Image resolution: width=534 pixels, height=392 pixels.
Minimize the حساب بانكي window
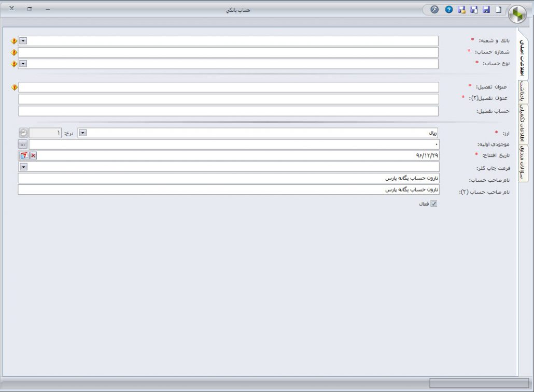[48, 9]
